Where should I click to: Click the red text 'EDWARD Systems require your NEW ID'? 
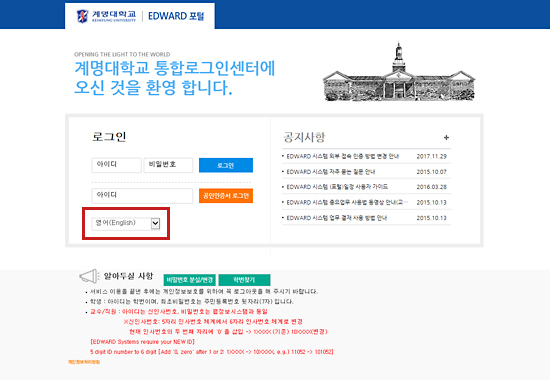(x=142, y=341)
